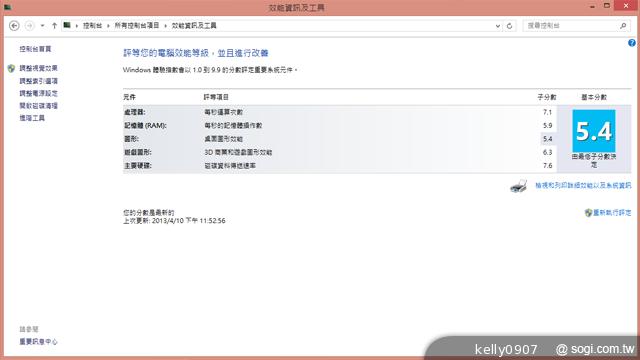Image resolution: width=640 pixels, height=360 pixels.
Task: Open 調整視覺效果 link
Action: coord(38,68)
